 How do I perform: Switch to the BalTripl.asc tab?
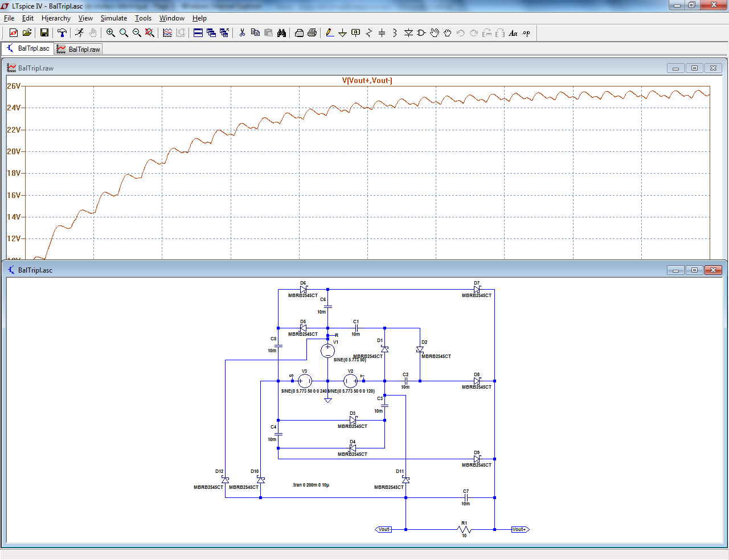tap(28, 49)
